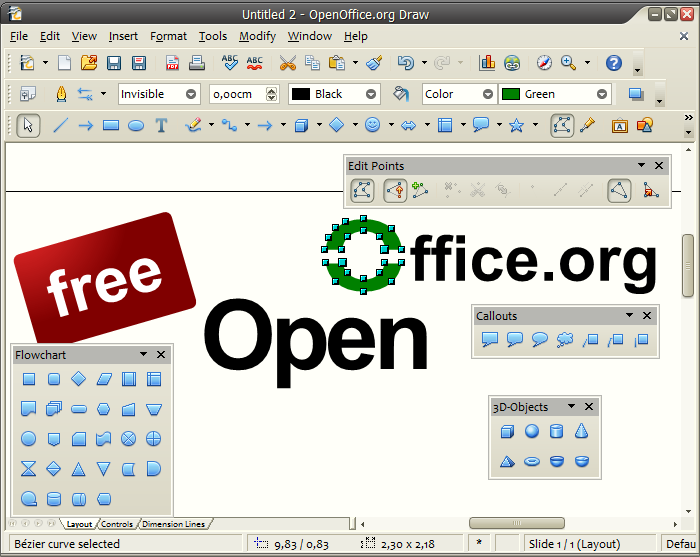Viewport: 700px width, 557px height.
Task: Expand the Paste options dropdown arrow
Action: coord(355,63)
